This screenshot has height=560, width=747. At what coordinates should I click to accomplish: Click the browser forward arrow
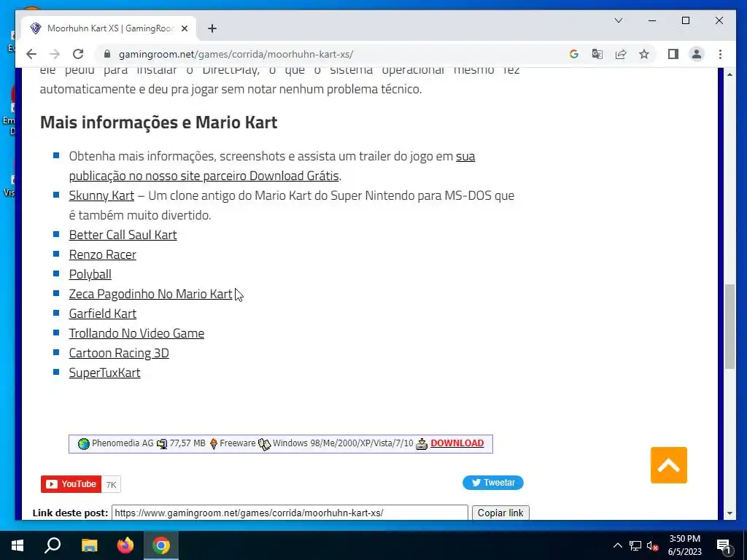tap(55, 54)
